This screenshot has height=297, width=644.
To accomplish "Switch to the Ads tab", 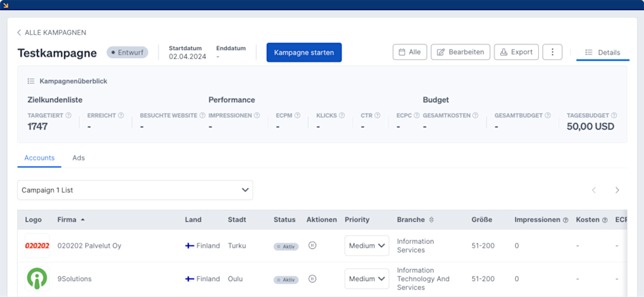I will coord(79,157).
